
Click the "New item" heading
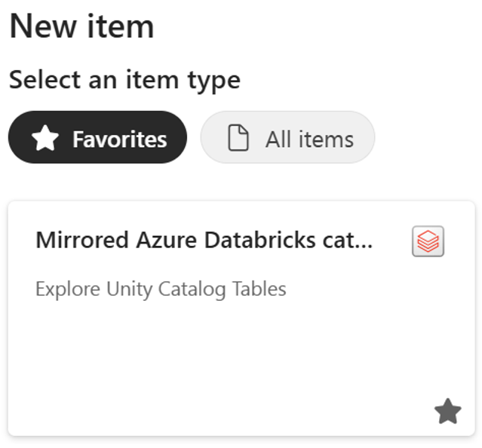tap(81, 27)
